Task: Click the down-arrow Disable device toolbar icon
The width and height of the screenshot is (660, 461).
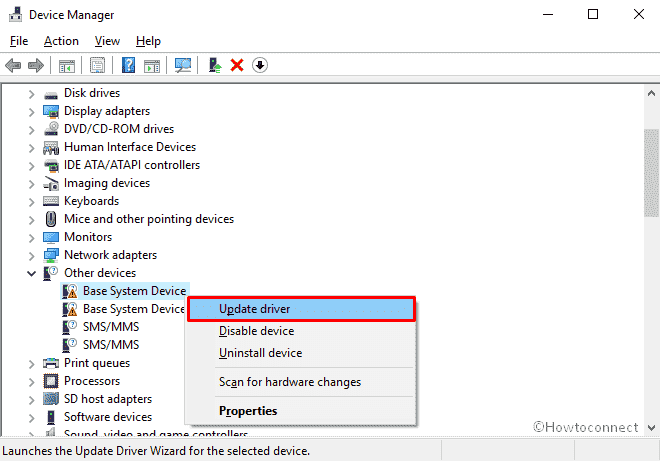Action: (x=260, y=65)
